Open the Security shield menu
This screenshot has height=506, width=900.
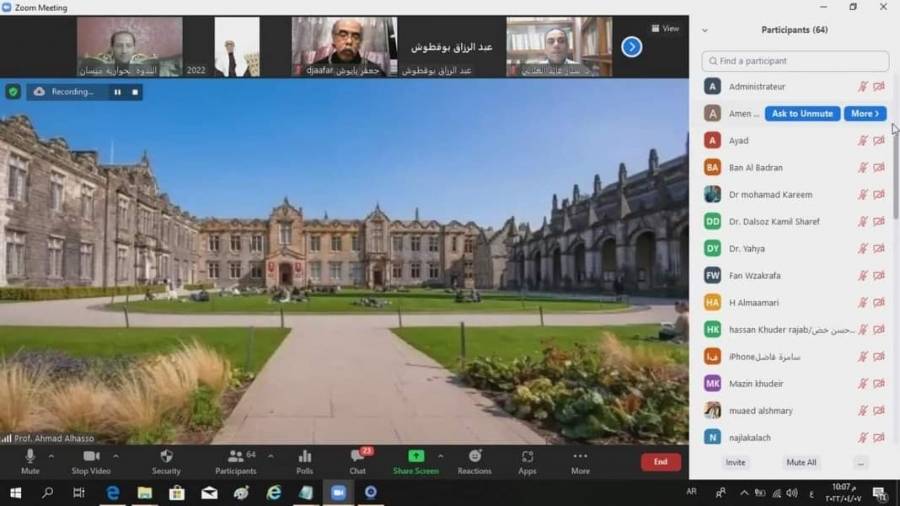point(166,461)
